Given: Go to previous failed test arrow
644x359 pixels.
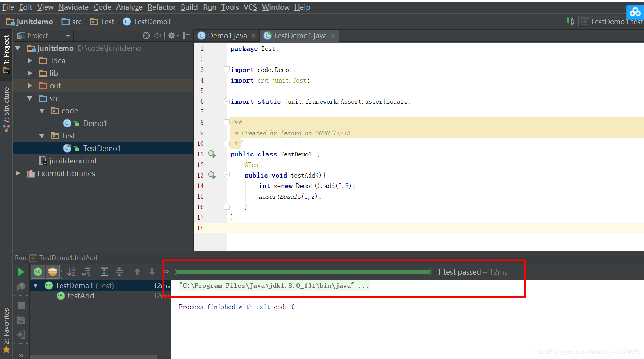Looking at the screenshot, I should [137, 271].
